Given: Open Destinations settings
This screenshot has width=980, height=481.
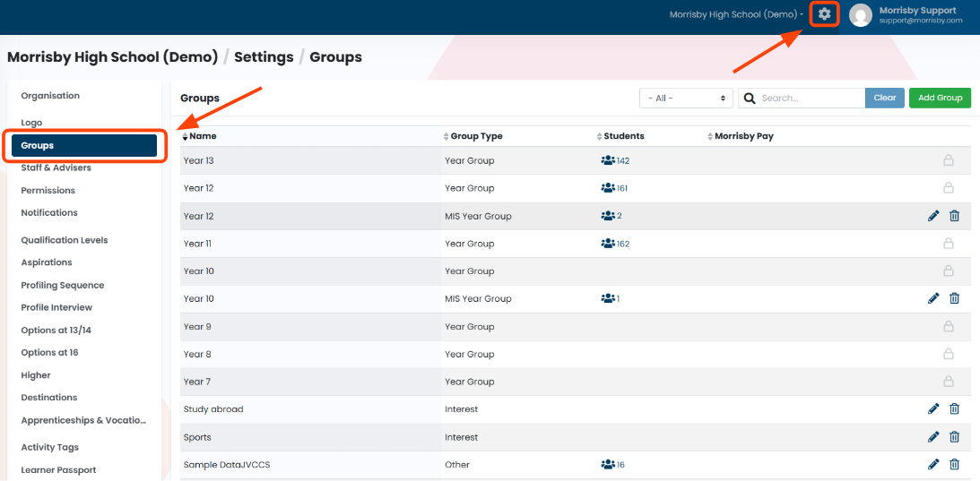Looking at the screenshot, I should click(49, 398).
